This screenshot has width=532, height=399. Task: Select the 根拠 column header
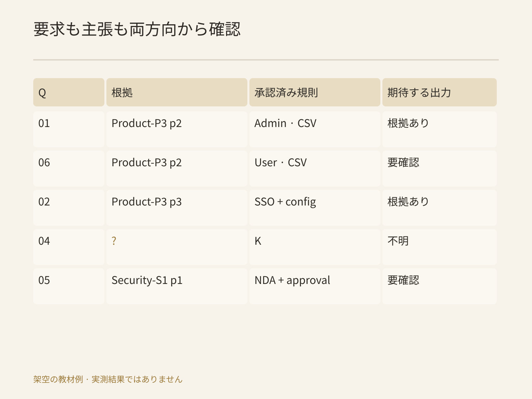pos(177,92)
